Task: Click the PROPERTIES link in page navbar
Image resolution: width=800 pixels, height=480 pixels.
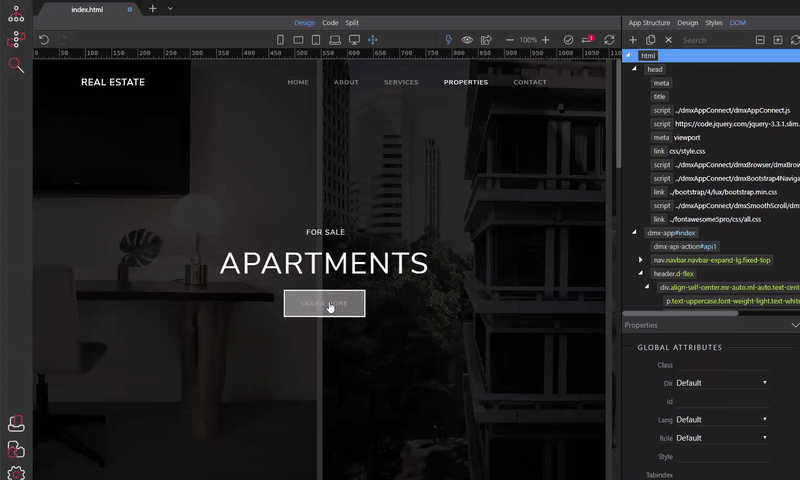Action: [x=465, y=82]
